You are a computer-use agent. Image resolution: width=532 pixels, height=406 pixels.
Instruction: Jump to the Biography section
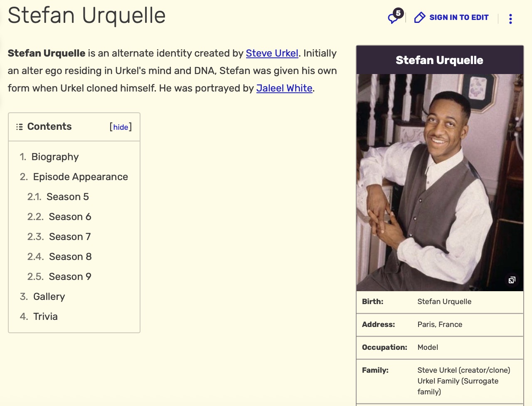[55, 157]
